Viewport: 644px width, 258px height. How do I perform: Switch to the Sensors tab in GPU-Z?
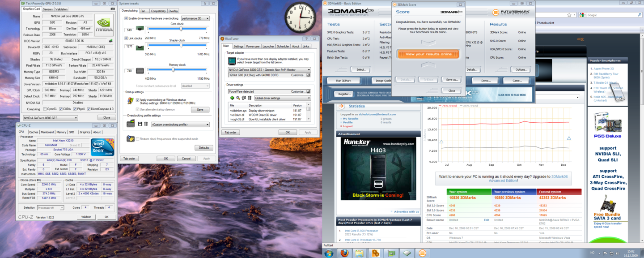coord(48,9)
